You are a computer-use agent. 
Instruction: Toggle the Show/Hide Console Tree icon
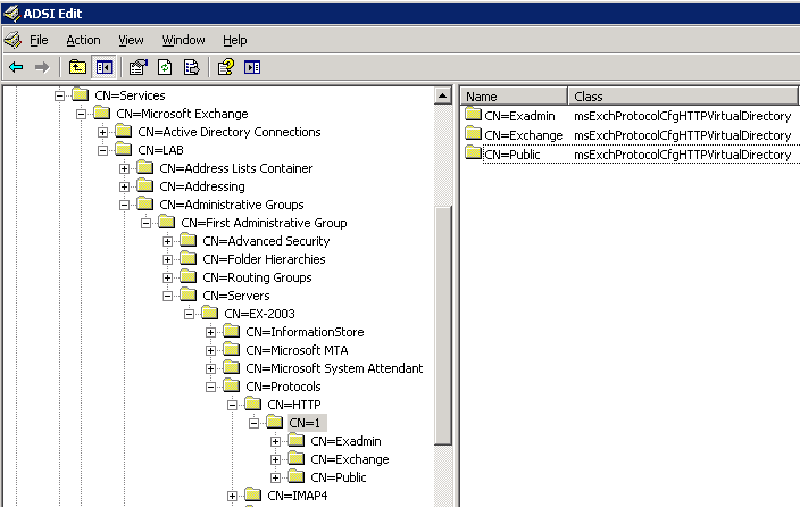(x=104, y=67)
